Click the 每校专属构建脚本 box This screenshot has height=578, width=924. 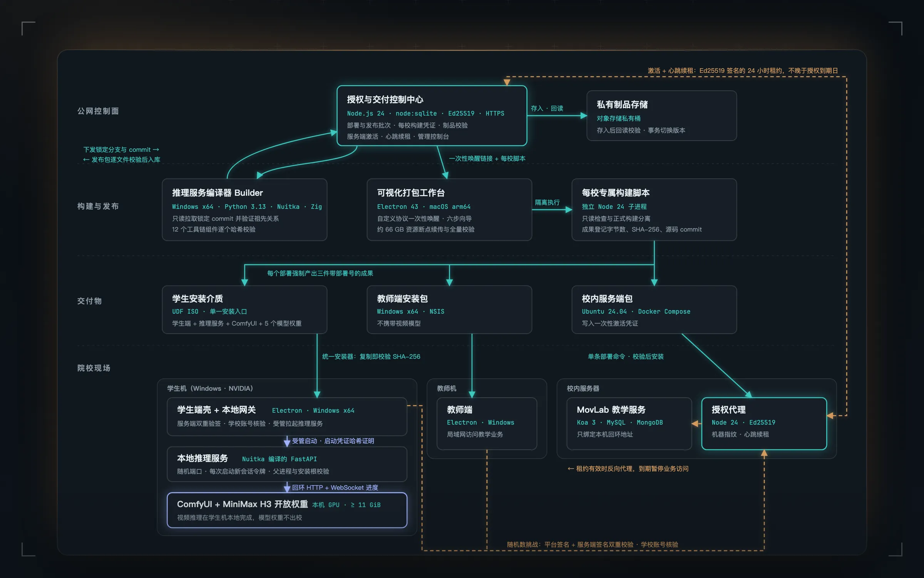coord(654,210)
